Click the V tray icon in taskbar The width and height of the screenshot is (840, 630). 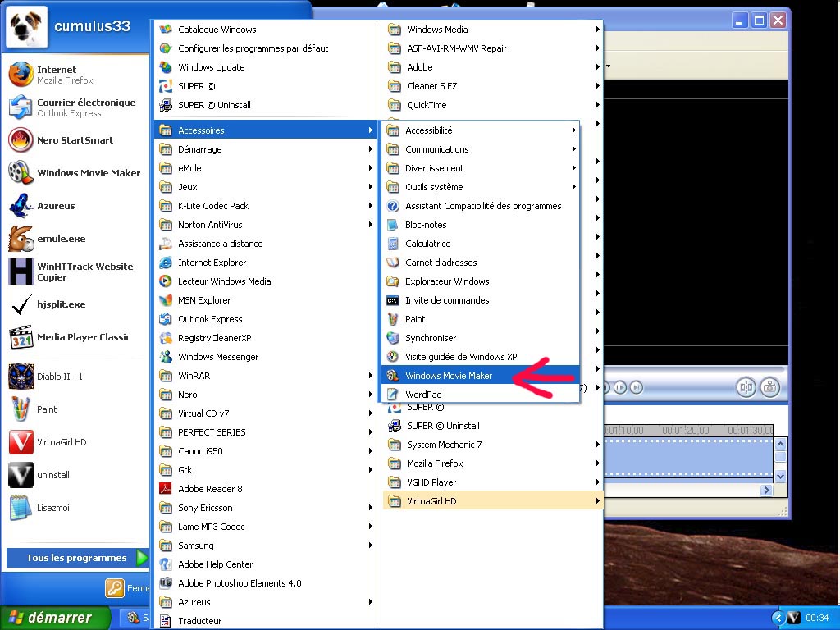coord(794,618)
